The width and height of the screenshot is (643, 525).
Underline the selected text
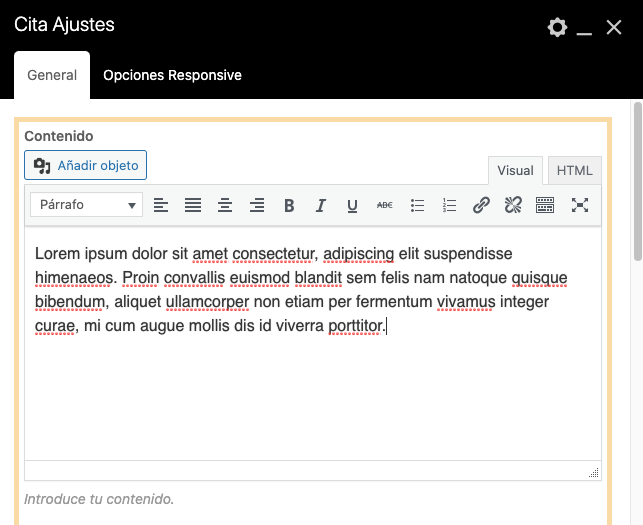click(x=352, y=205)
